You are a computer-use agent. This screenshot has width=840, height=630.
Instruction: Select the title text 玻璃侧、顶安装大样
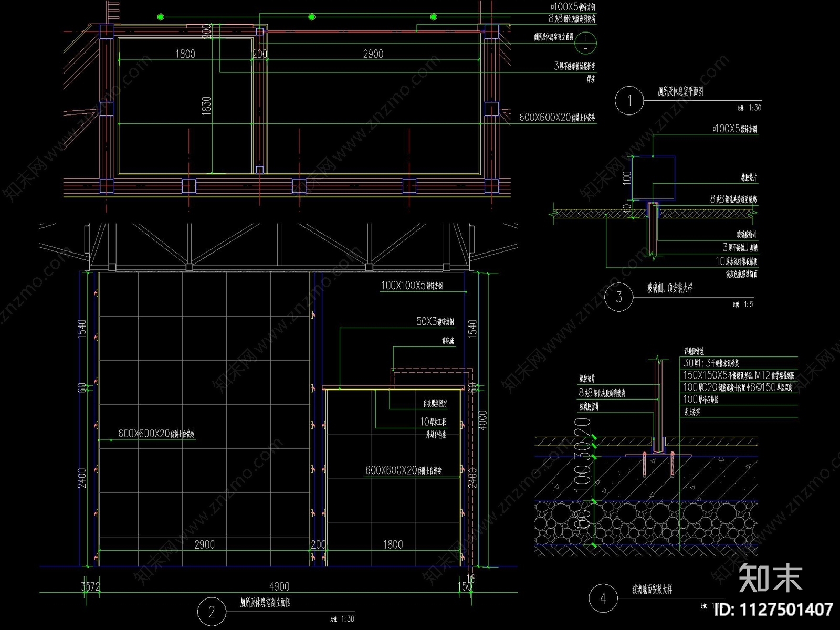click(670, 288)
